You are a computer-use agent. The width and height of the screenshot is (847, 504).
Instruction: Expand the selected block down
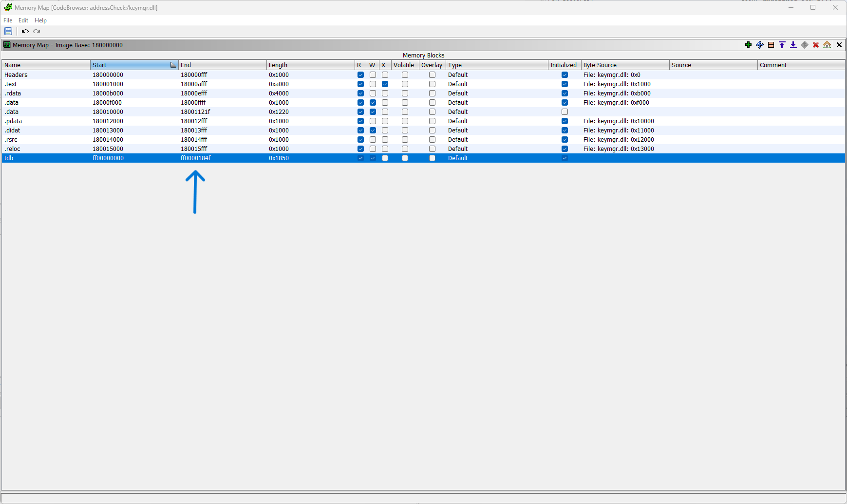(x=793, y=45)
